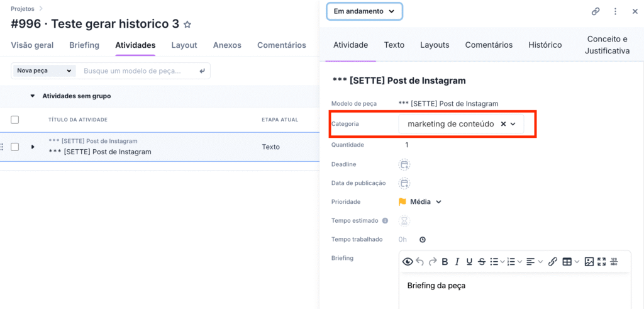This screenshot has width=644, height=309.
Task: Open the Em andamento status dropdown
Action: (x=364, y=11)
